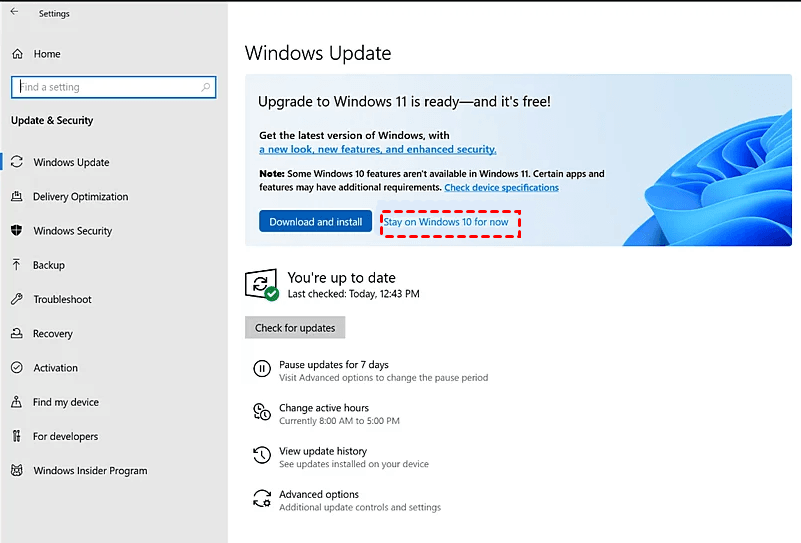The width and height of the screenshot is (801, 543).
Task: Open For developers section
Action: pos(65,436)
